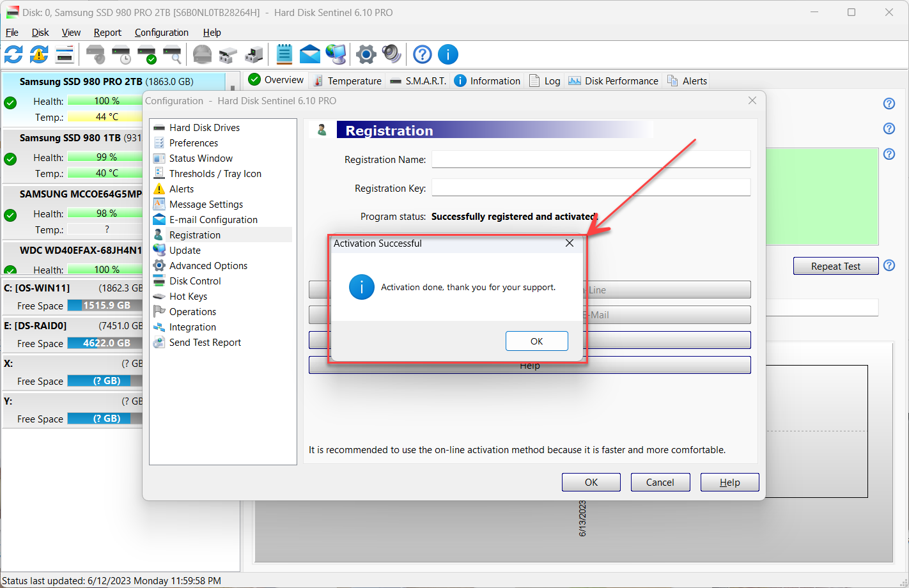Click the disk with magnifying glass icon

click(173, 54)
